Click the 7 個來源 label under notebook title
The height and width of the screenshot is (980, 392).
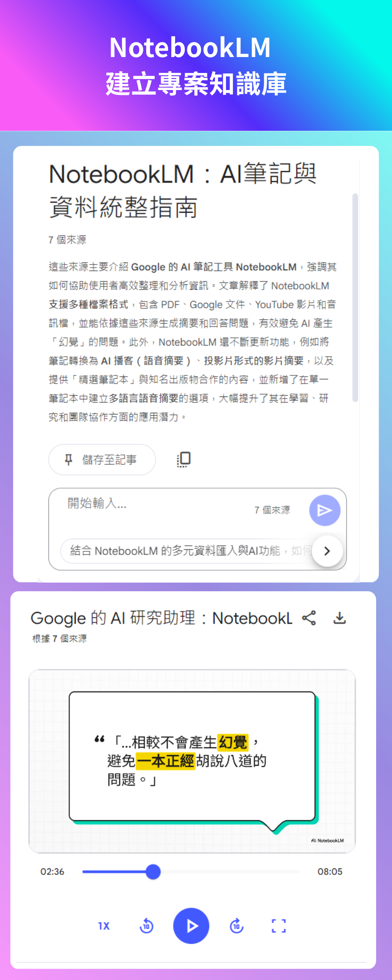coord(67,240)
